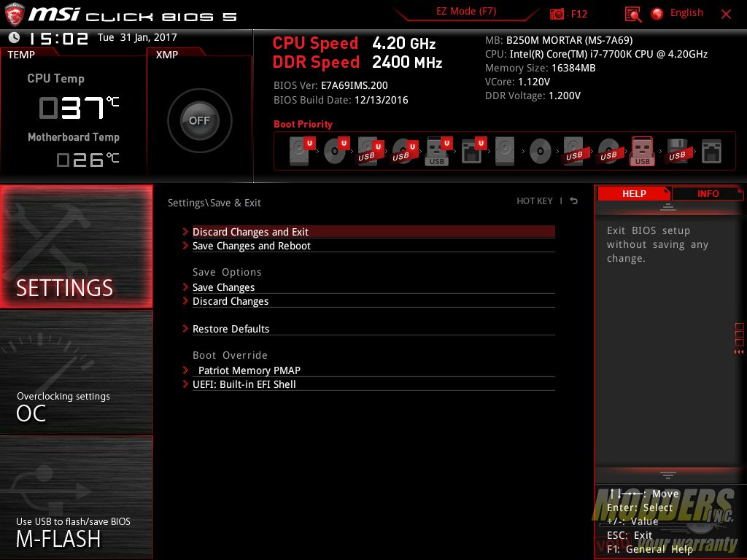Click the grip handle below the help panel
The height and width of the screenshot is (560, 747).
coord(668,475)
